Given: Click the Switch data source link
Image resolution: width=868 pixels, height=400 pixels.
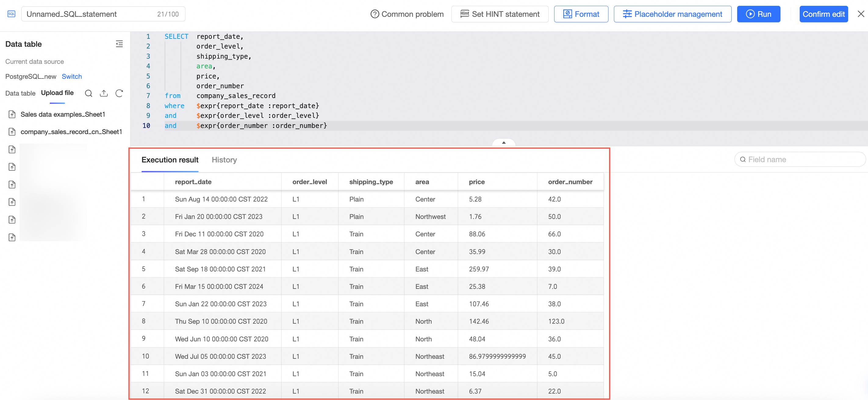Looking at the screenshot, I should (x=71, y=77).
